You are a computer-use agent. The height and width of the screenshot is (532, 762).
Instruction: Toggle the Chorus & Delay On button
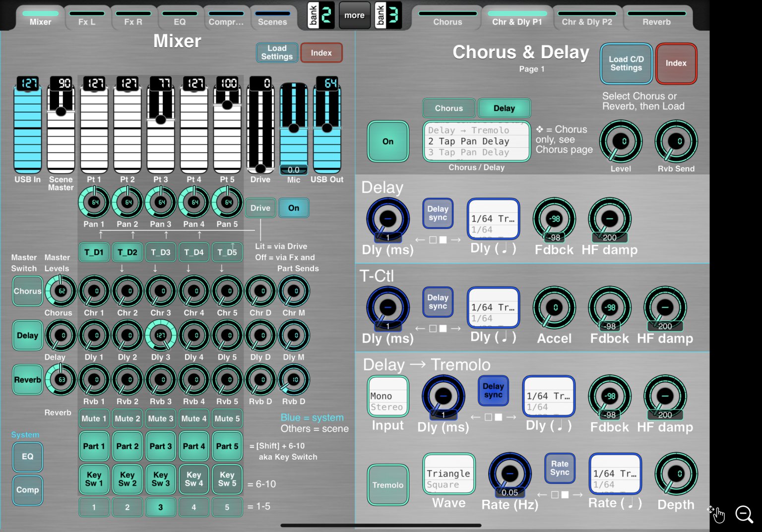[x=388, y=141]
